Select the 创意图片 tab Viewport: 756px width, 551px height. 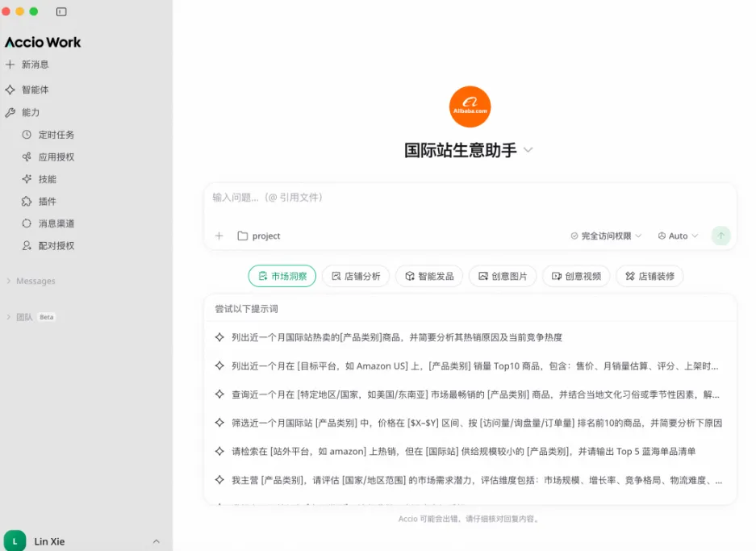pos(503,276)
